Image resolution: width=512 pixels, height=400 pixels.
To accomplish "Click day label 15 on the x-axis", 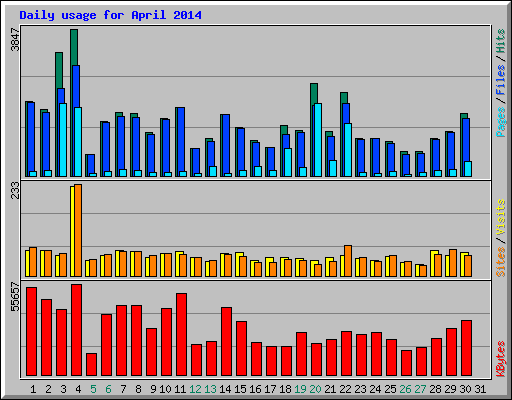I will pos(240,389).
